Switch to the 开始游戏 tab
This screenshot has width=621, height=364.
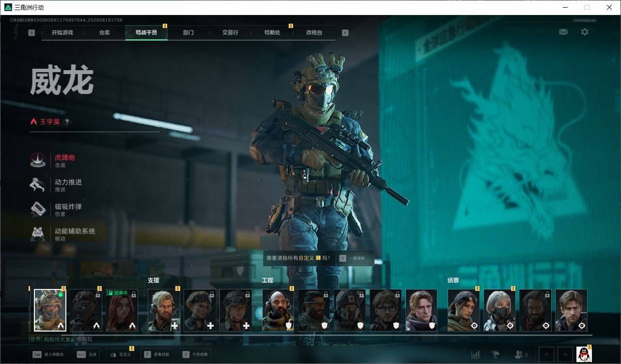click(62, 33)
